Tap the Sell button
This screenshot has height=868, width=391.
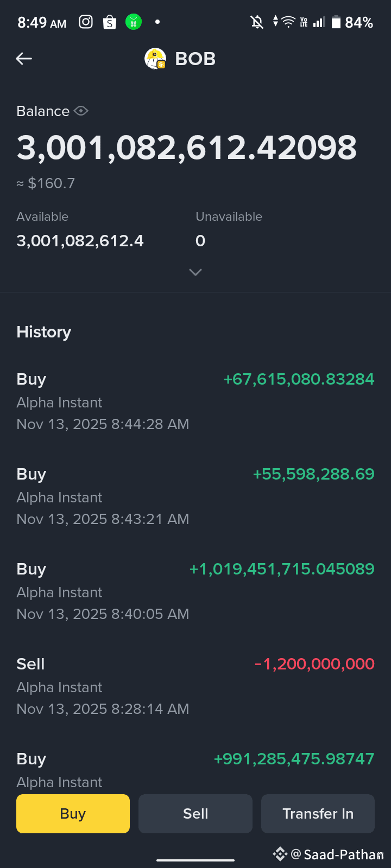pyautogui.click(x=195, y=813)
